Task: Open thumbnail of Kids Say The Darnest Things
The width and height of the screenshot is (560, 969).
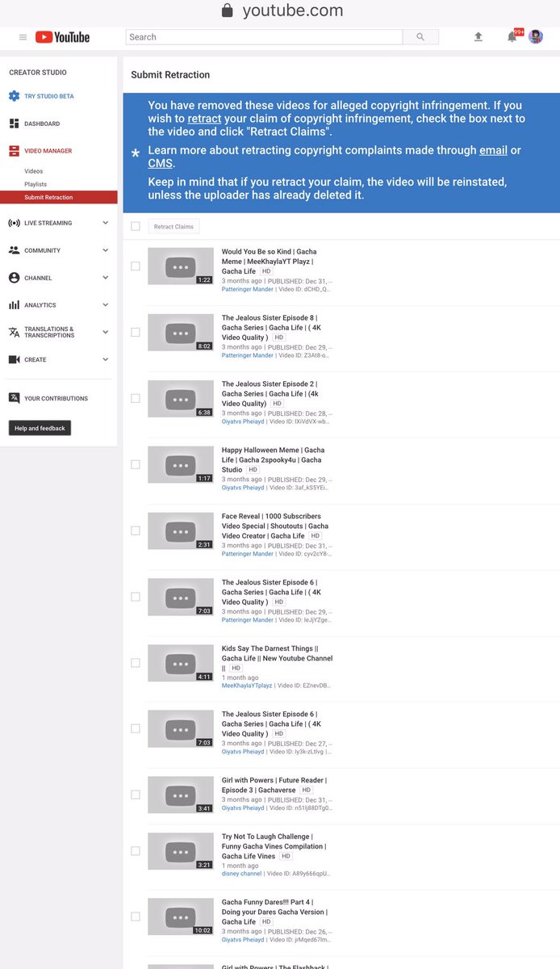Action: click(181, 663)
